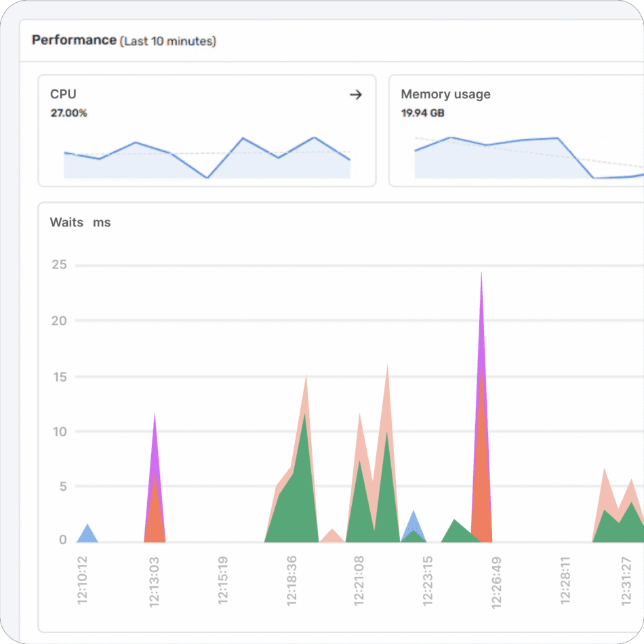The width and height of the screenshot is (644, 644).
Task: Click the 12:10:12 time axis label
Action: [82, 580]
